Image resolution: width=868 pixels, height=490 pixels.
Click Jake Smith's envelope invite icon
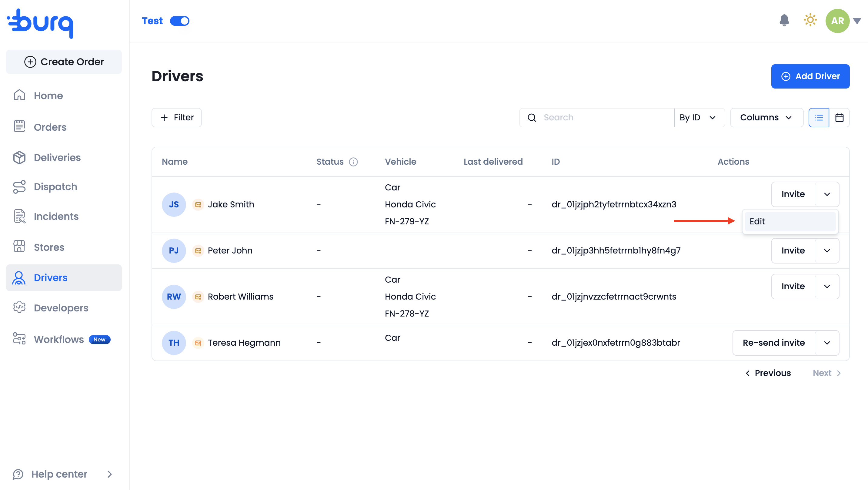pyautogui.click(x=198, y=204)
